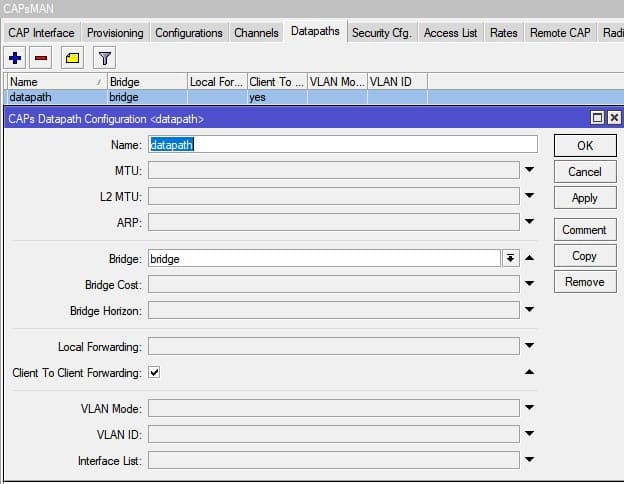Expand the VLAN Mode field arrow
Viewport: 624px width, 484px height.
click(529, 408)
